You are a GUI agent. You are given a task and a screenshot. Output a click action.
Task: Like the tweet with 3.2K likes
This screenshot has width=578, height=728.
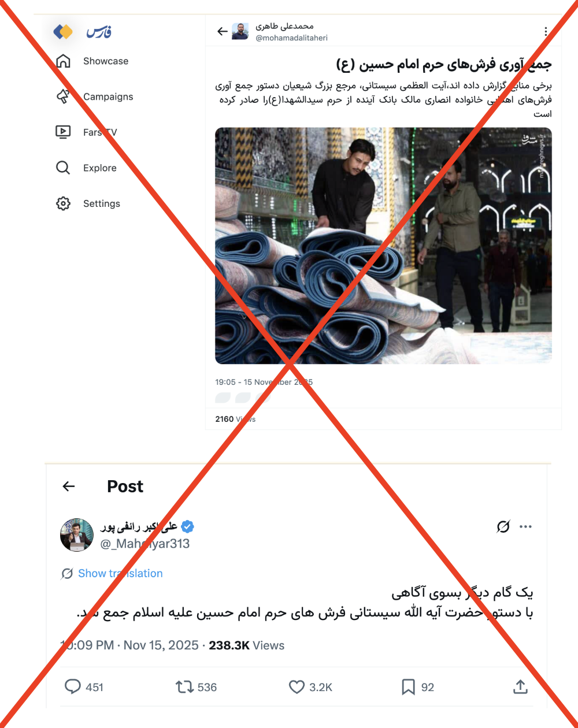297,686
